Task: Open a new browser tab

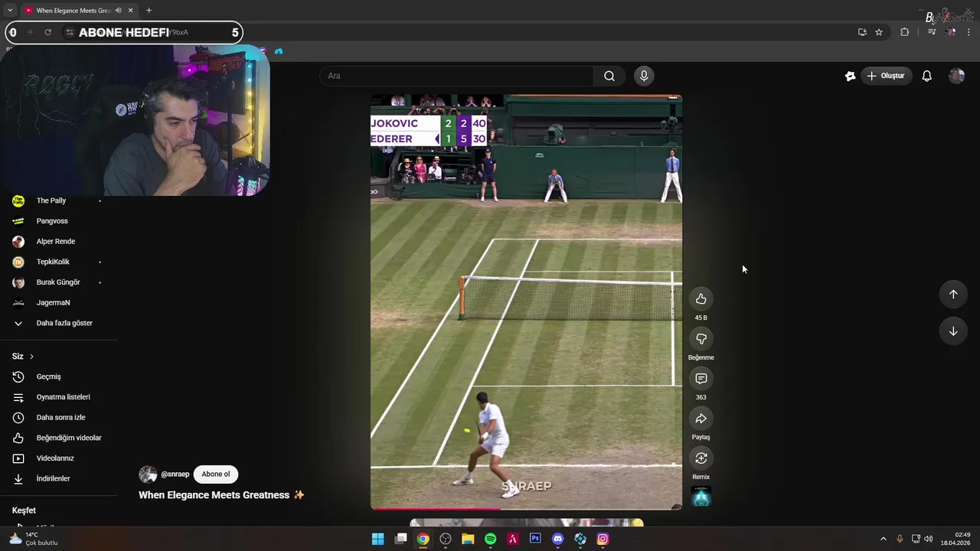Action: point(149,11)
